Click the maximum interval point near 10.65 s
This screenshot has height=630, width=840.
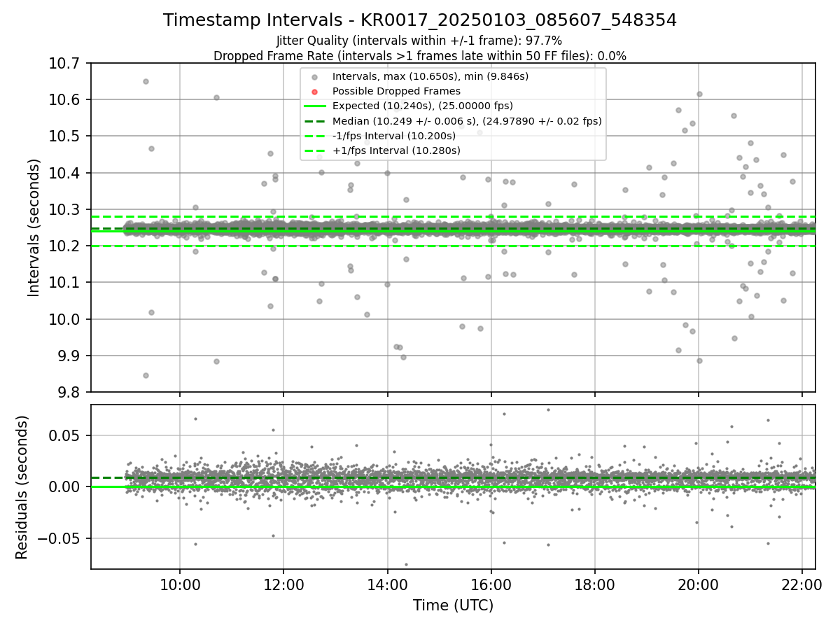(146, 81)
